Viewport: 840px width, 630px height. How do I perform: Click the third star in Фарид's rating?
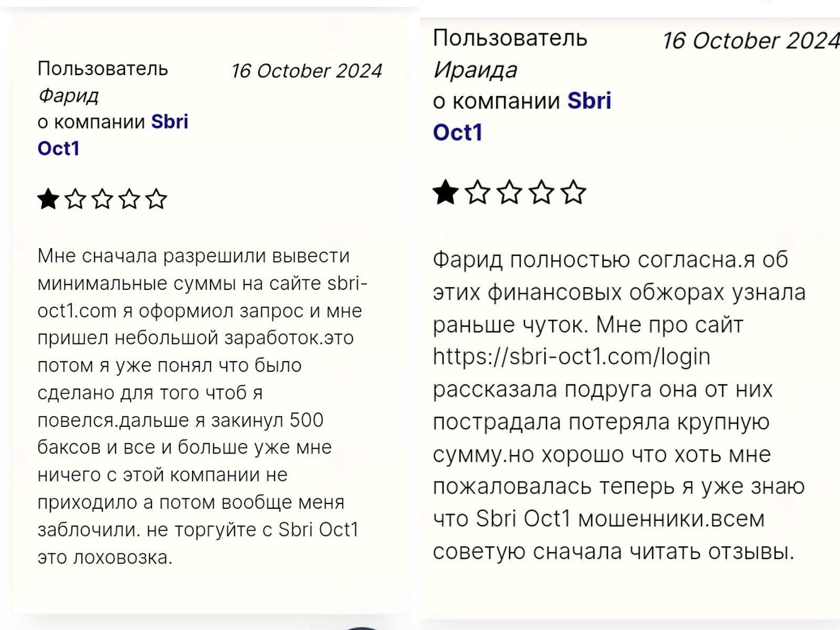click(x=102, y=199)
